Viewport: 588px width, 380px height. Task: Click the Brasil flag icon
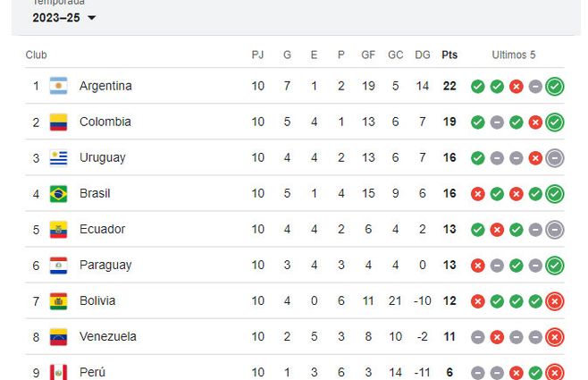tap(59, 193)
